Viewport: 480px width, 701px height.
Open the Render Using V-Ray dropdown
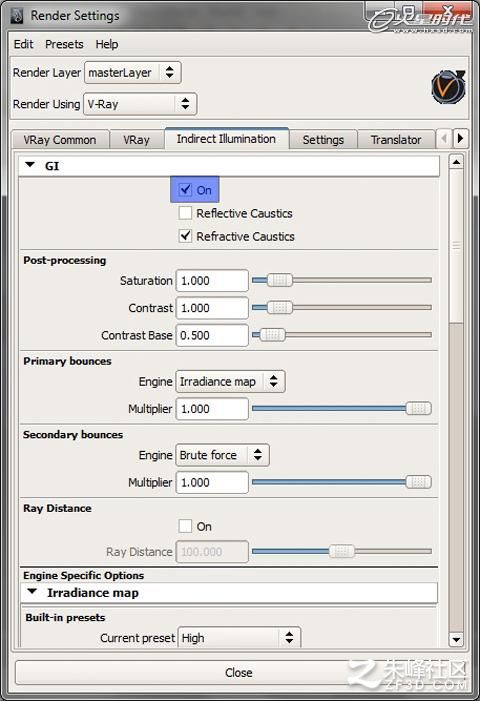click(x=140, y=104)
